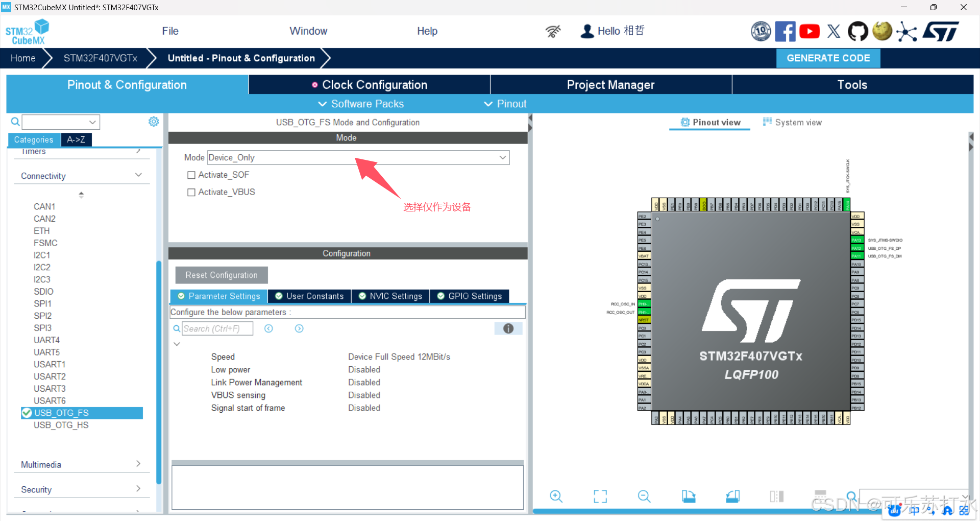Switch to the NVIC Settings tab
Viewport: 980px width, 521px height.
point(390,296)
